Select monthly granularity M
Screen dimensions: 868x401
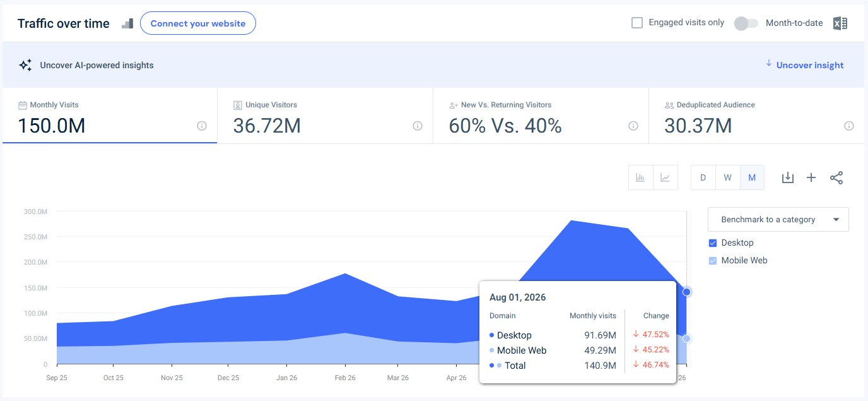click(752, 177)
